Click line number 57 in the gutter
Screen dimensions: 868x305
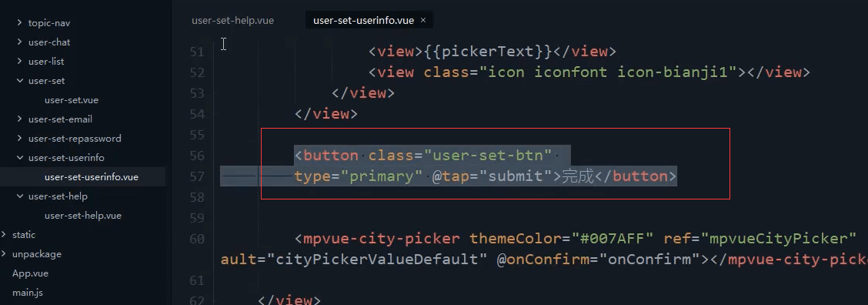pyautogui.click(x=197, y=176)
